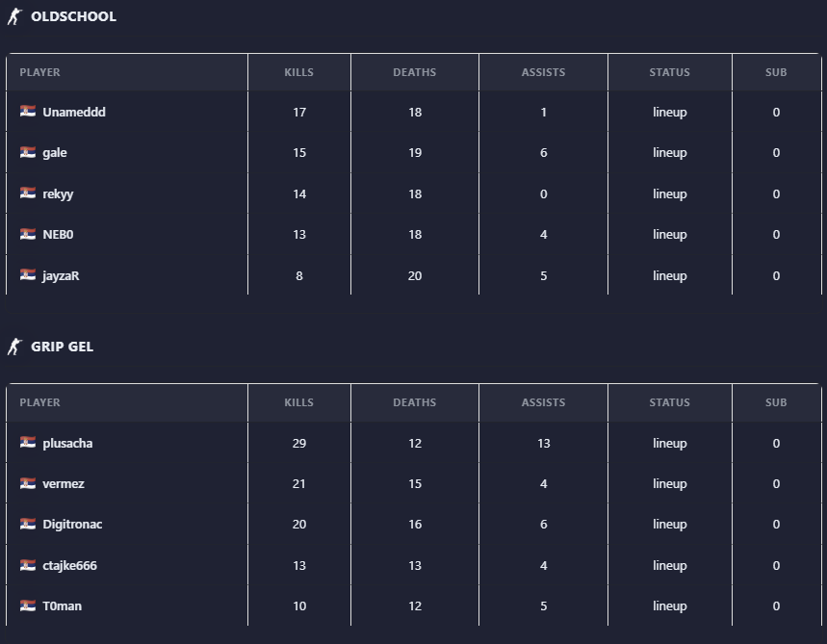Screen dimensions: 827x644
Task: Select the OLDSCHOOL team heading
Action: [x=73, y=16]
